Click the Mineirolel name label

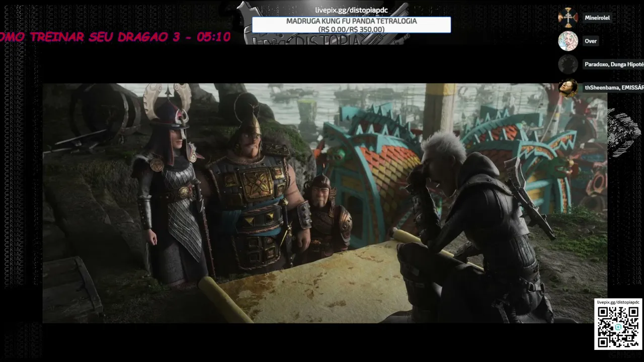(597, 18)
